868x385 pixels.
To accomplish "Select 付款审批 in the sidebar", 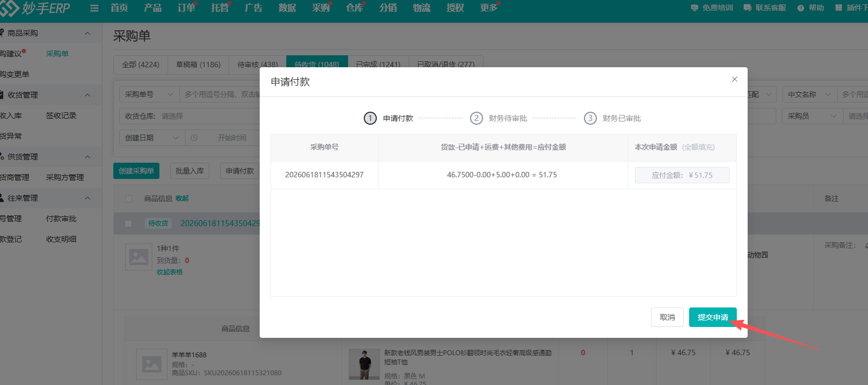I will 61,219.
